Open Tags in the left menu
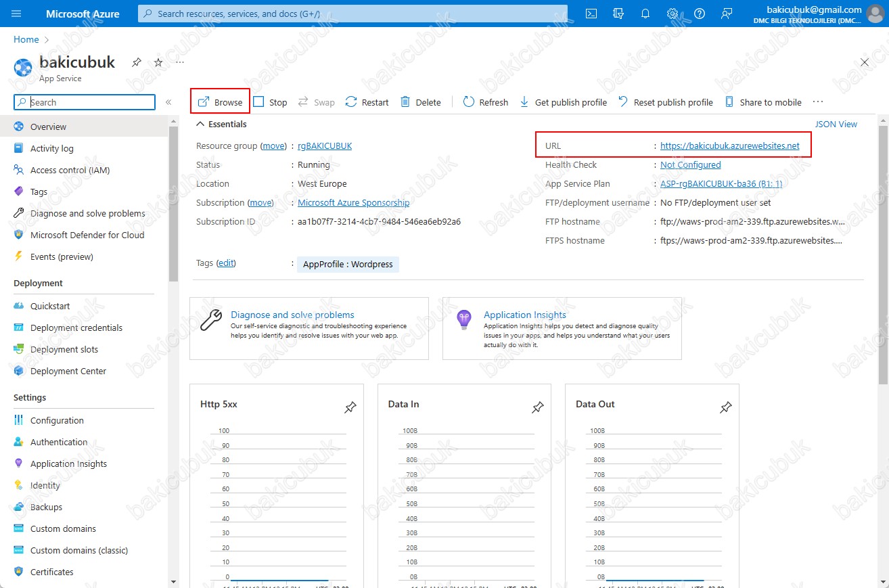This screenshot has height=588, width=889. [84, 191]
